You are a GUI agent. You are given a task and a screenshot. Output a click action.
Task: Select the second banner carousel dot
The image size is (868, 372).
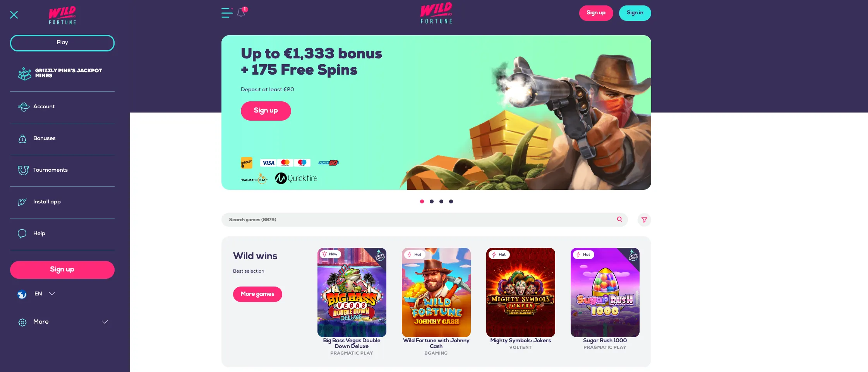tap(432, 201)
